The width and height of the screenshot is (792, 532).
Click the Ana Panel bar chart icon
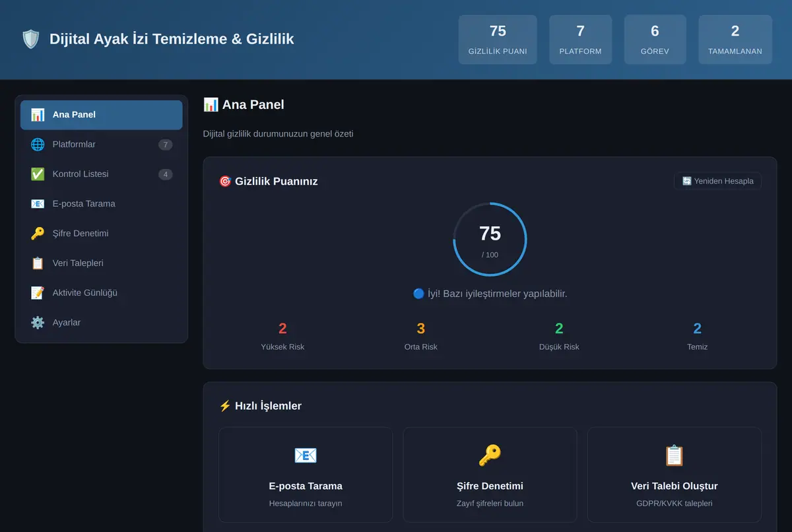click(38, 115)
